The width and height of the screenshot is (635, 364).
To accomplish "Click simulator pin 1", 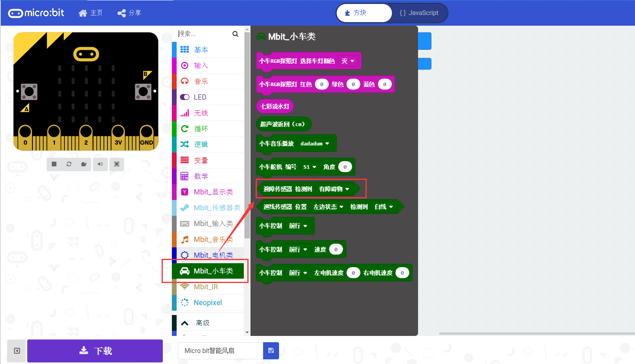I will (x=54, y=137).
